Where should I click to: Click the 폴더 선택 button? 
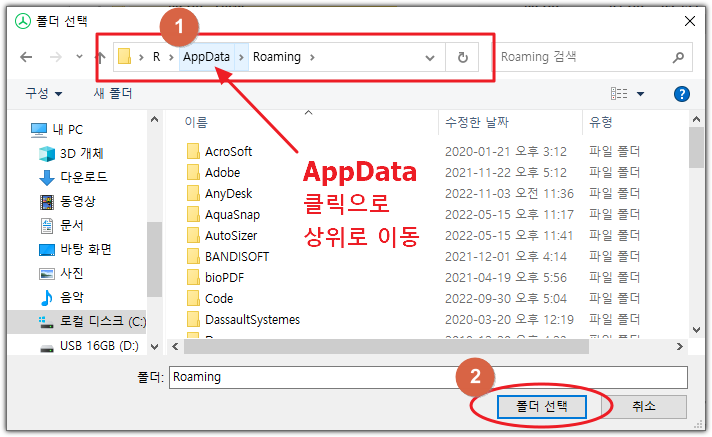click(x=542, y=406)
